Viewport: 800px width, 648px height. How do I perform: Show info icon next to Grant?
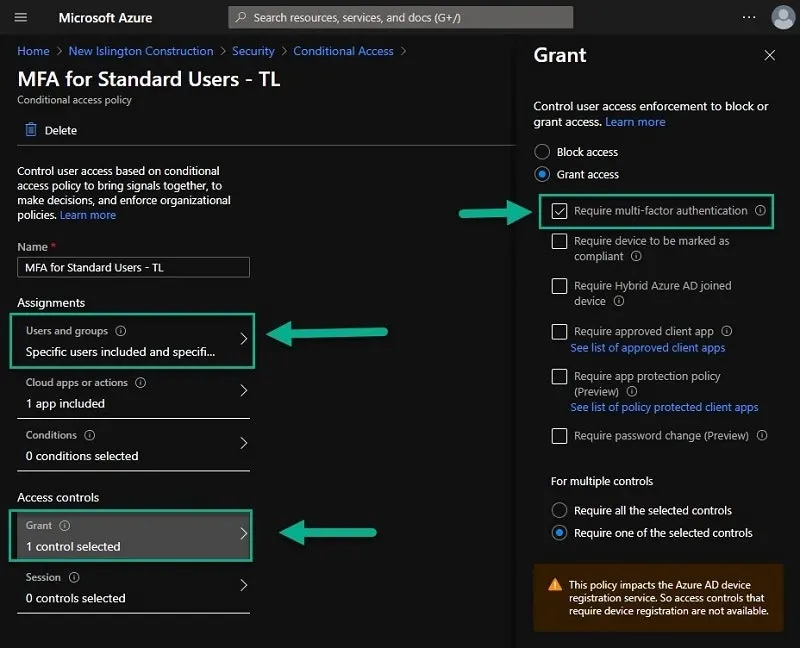point(65,525)
